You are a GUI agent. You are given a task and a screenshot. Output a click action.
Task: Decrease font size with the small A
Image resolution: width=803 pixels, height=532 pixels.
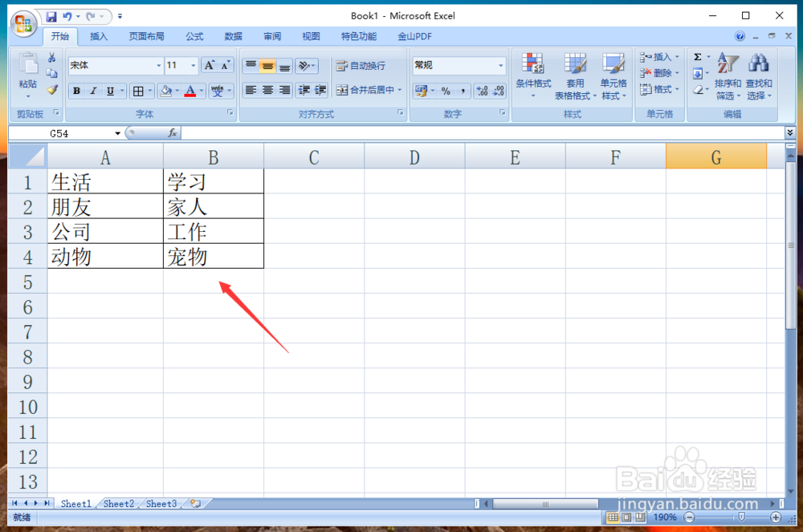click(226, 66)
